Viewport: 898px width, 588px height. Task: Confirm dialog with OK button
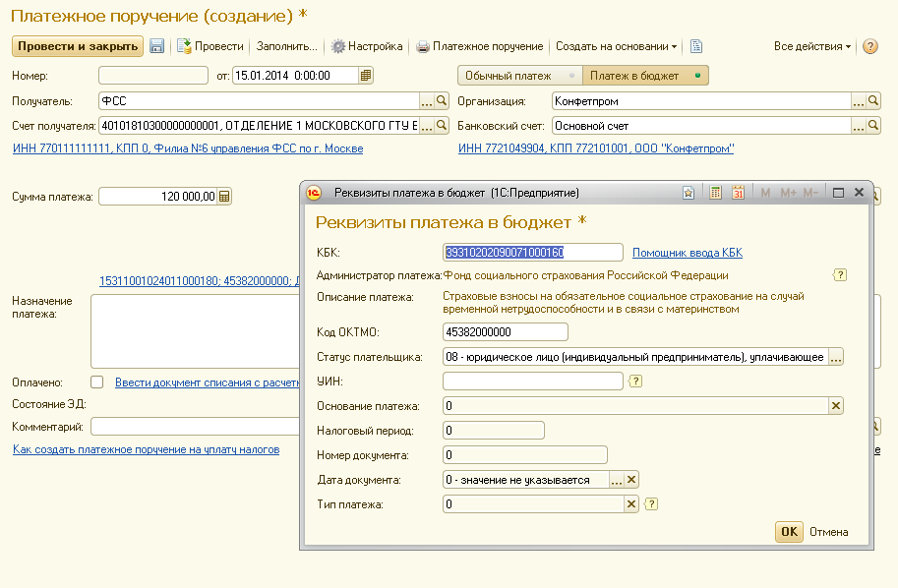789,531
